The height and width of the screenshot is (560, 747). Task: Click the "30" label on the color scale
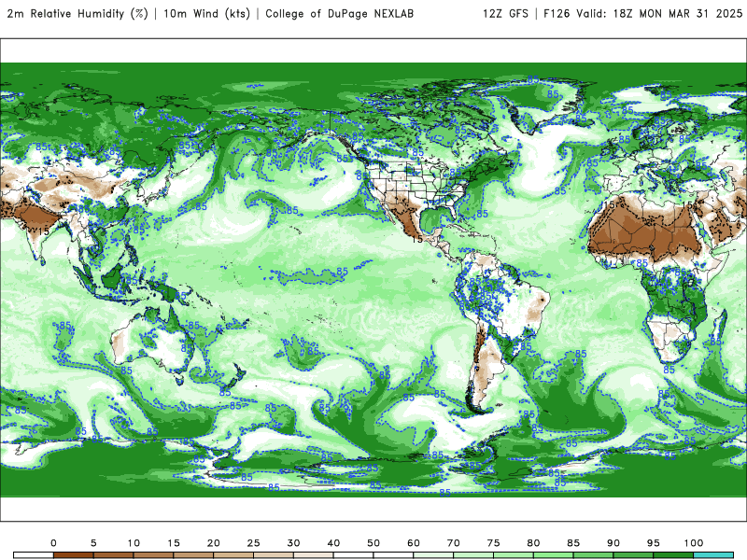(x=293, y=543)
